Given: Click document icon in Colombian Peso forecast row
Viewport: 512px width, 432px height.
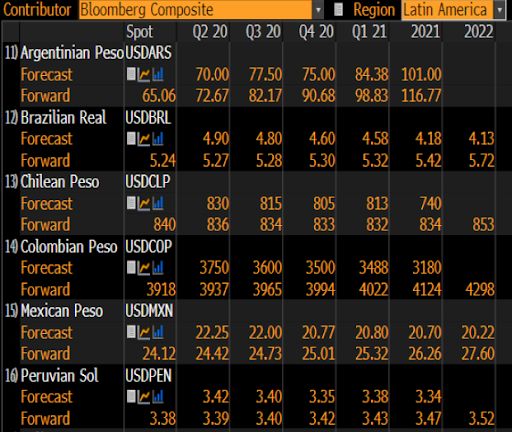Looking at the screenshot, I should tap(131, 268).
